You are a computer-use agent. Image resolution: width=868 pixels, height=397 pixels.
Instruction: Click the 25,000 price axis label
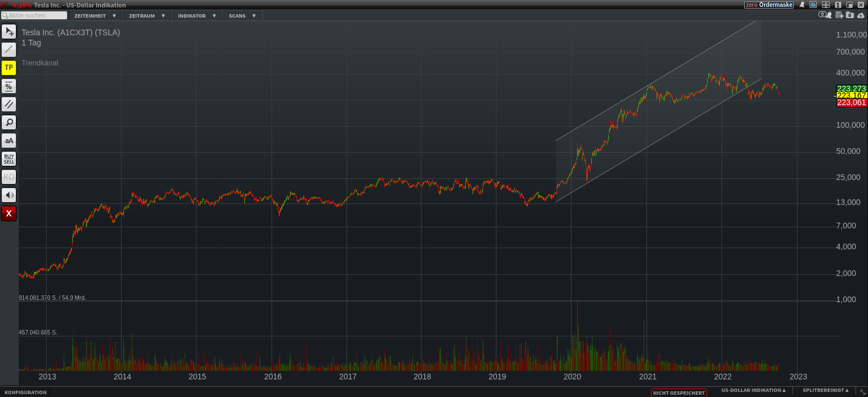(x=849, y=177)
